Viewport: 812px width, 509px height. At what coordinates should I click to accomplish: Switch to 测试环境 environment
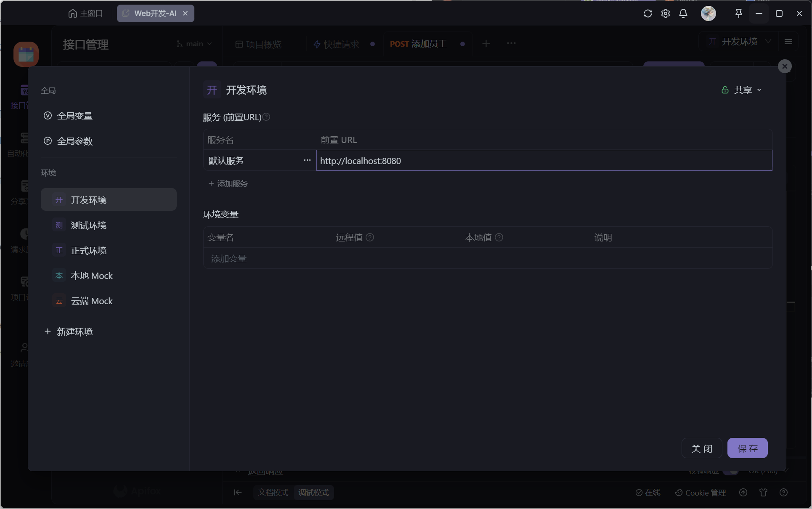pyautogui.click(x=88, y=225)
